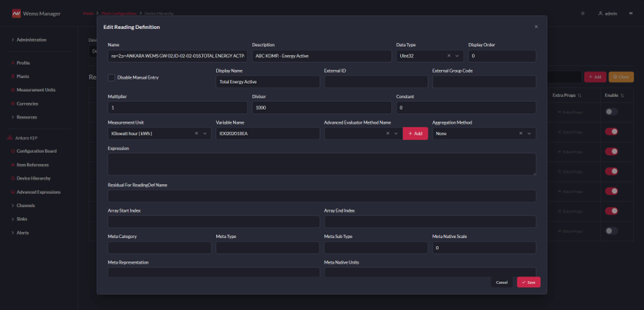Click the Wems Manager logo icon
This screenshot has width=644, height=310.
pos(16,13)
